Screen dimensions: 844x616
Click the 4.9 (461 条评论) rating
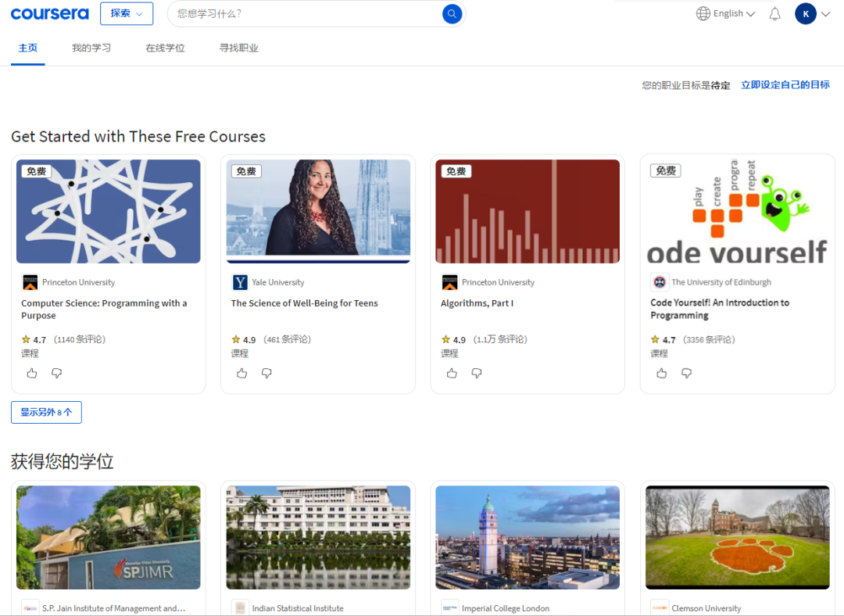click(x=271, y=340)
